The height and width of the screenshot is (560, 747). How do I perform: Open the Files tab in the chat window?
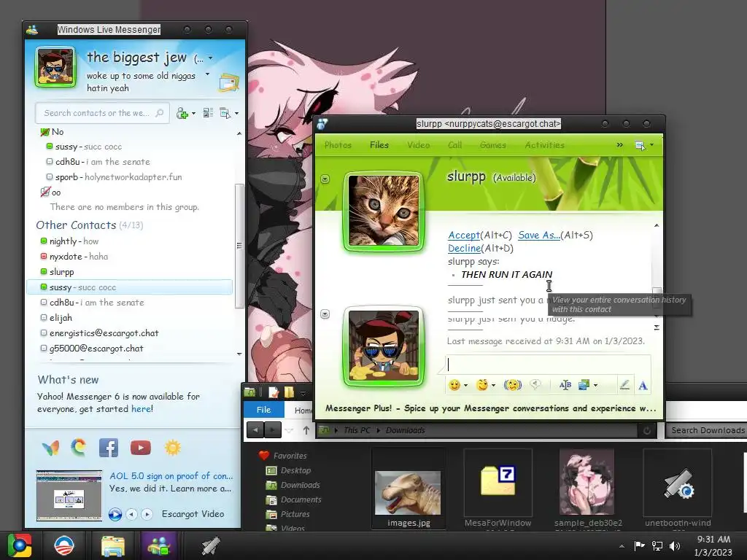[379, 145]
